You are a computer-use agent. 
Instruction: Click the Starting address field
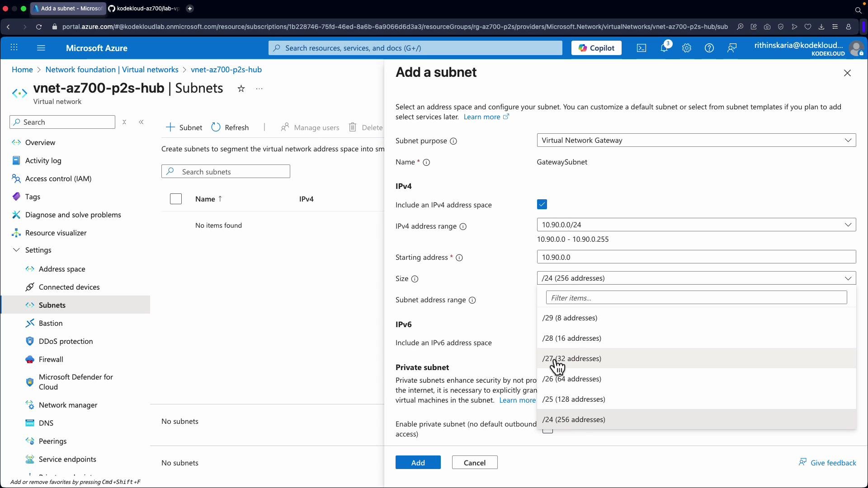click(x=696, y=257)
